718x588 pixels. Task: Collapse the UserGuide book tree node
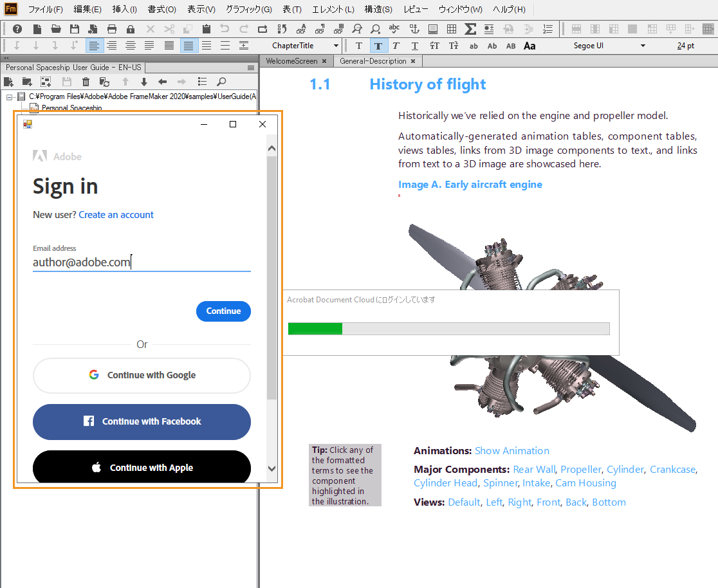click(x=10, y=96)
